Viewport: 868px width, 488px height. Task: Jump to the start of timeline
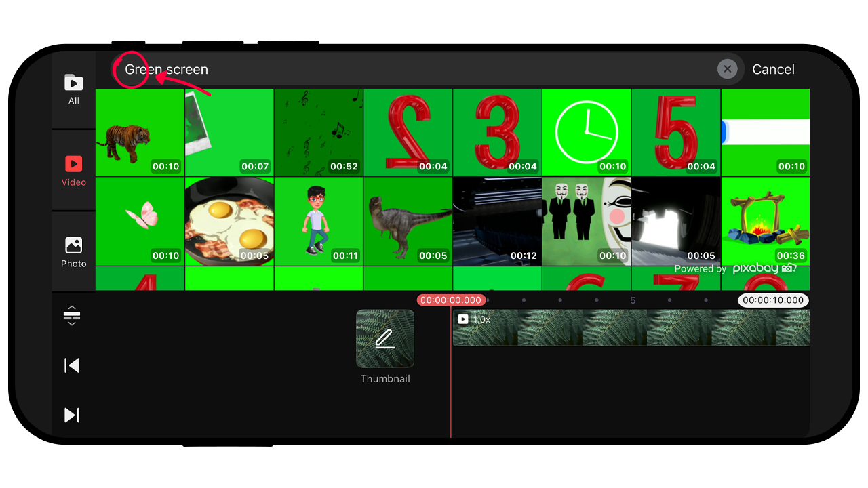(72, 365)
